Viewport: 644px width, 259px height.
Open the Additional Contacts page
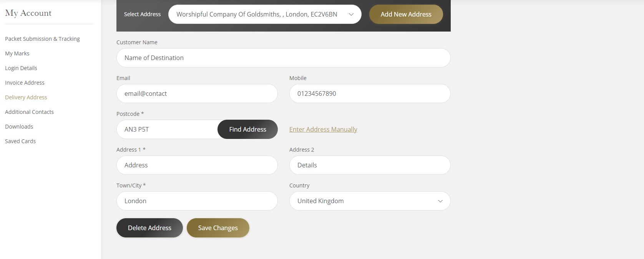[29, 112]
